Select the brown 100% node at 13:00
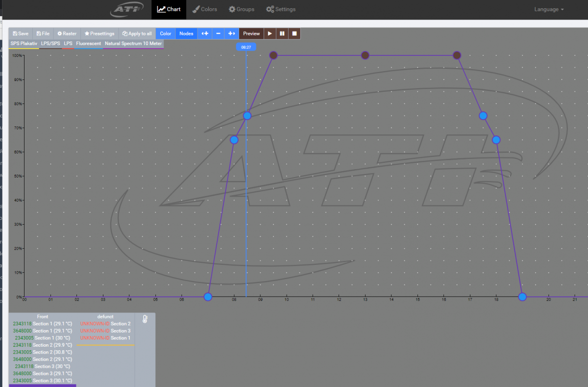Viewport: 588px width, 387px height. (365, 55)
